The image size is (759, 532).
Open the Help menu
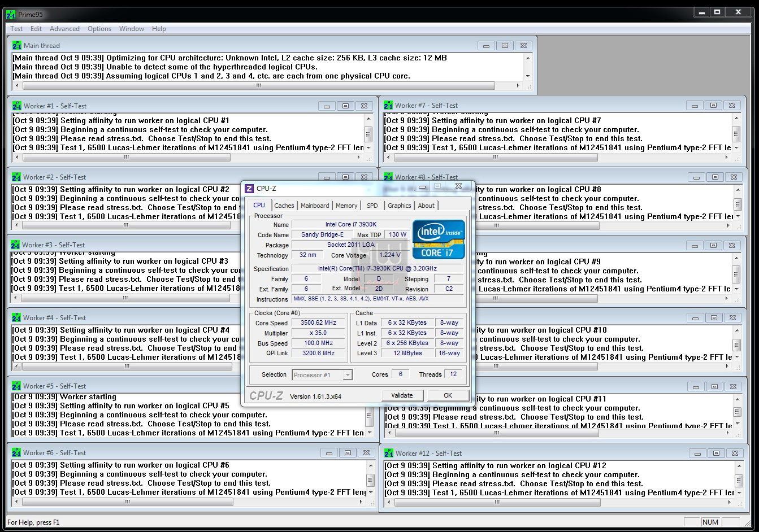click(x=159, y=29)
